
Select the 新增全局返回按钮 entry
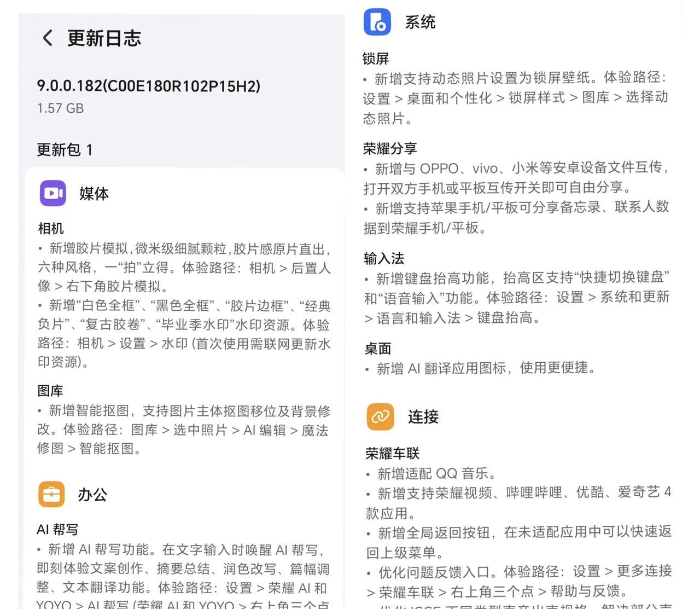coord(518,542)
